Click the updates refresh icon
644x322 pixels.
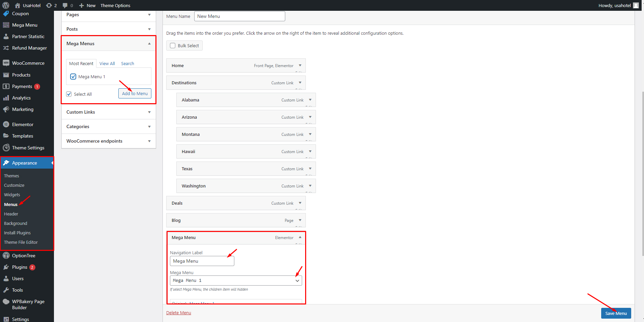point(49,5)
